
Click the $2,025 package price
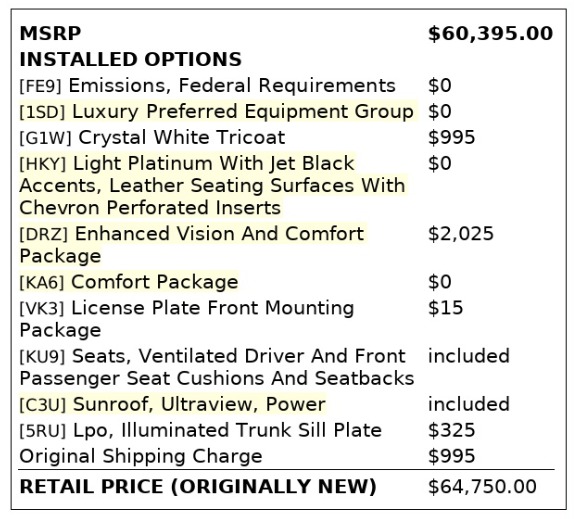[461, 234]
